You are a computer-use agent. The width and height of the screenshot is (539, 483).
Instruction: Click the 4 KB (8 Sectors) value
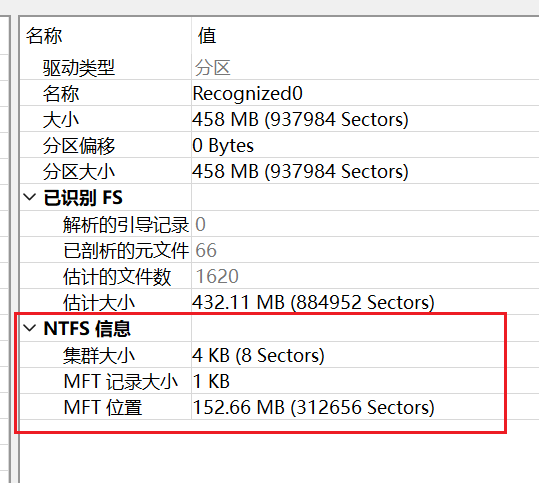[258, 355]
